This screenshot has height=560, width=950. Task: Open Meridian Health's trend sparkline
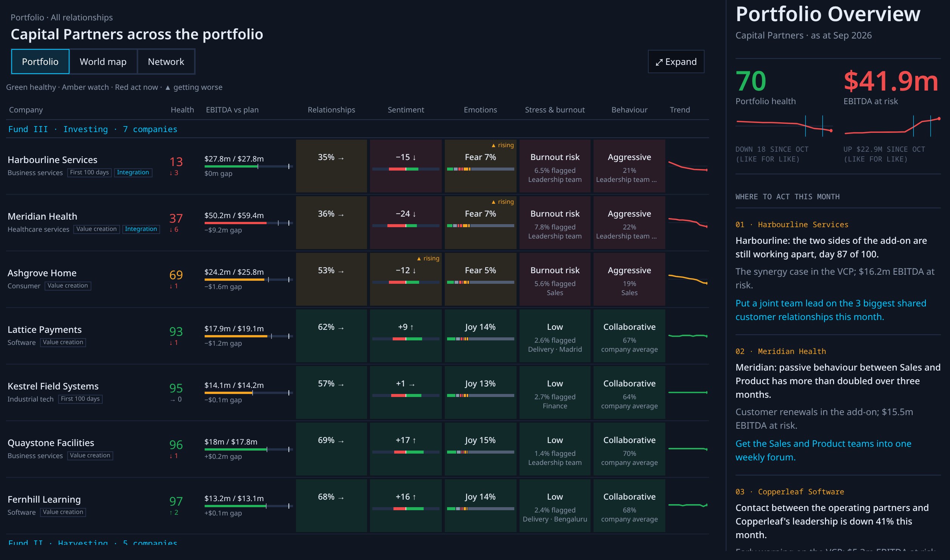tap(688, 223)
